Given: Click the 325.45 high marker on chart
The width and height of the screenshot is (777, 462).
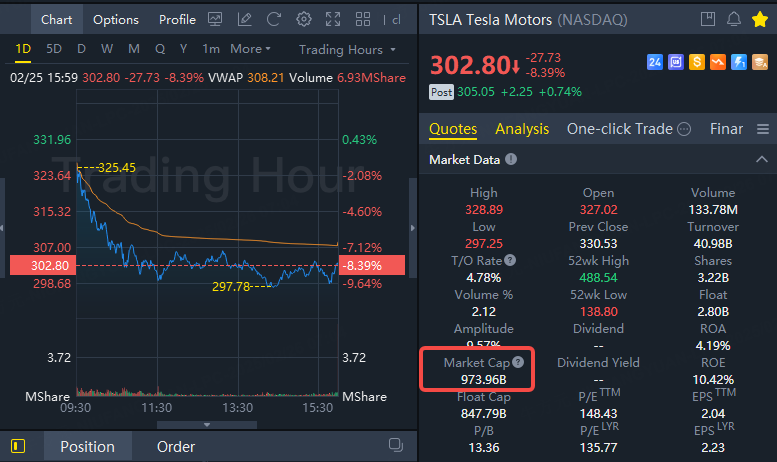Looking at the screenshot, I should pos(116,168).
